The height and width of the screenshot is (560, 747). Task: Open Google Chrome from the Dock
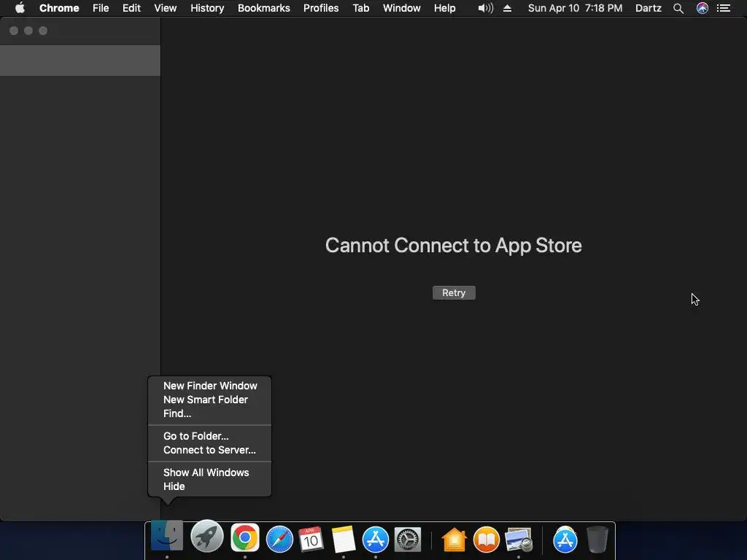click(245, 537)
